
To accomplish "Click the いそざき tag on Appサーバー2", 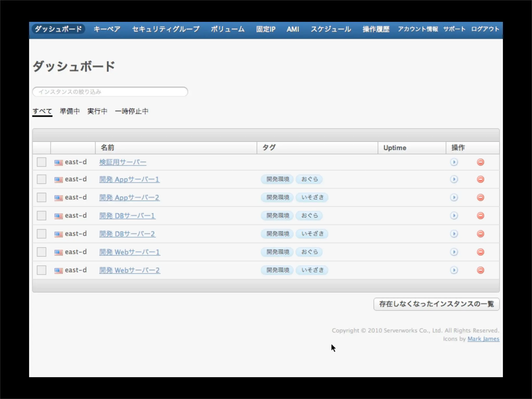I will point(312,197).
